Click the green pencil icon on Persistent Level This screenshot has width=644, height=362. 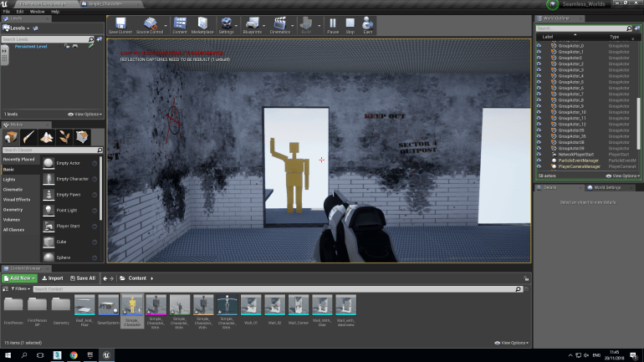coord(91,46)
